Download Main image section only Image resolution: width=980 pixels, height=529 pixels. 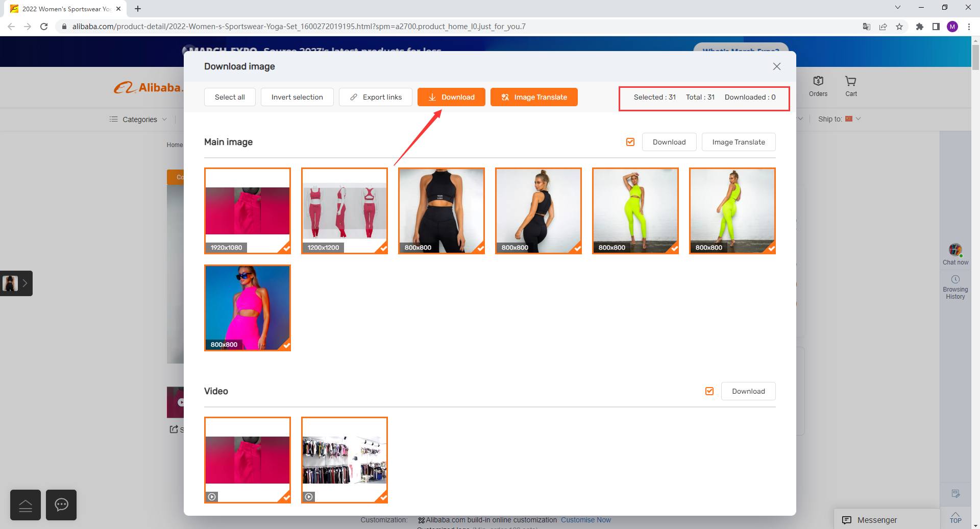(669, 142)
